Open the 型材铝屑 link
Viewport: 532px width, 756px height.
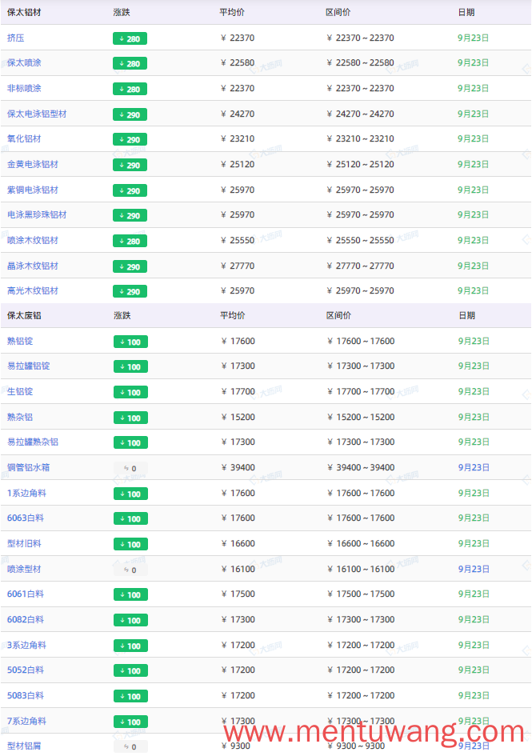pyautogui.click(x=24, y=746)
